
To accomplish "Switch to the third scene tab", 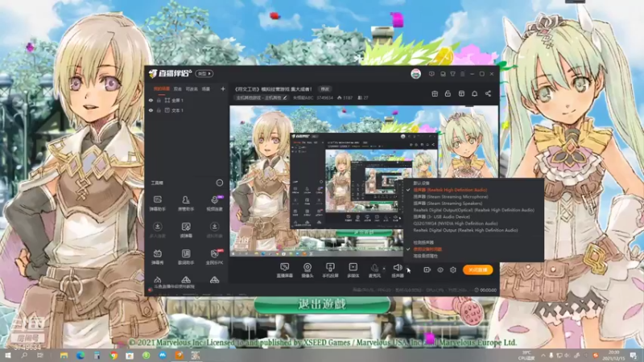I will point(192,88).
